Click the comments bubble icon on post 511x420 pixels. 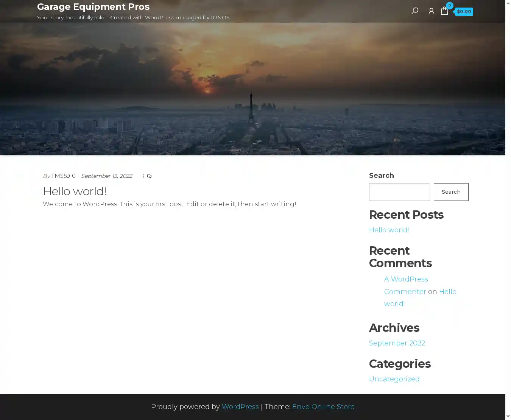[x=149, y=176]
